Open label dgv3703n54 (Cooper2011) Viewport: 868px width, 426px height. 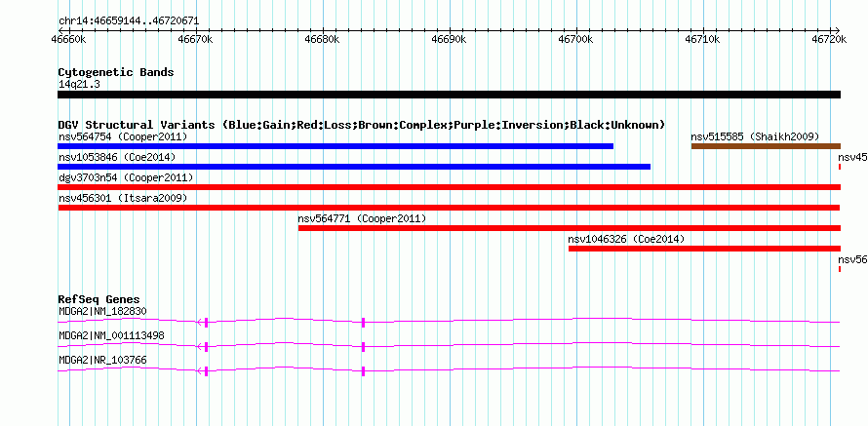[126, 177]
